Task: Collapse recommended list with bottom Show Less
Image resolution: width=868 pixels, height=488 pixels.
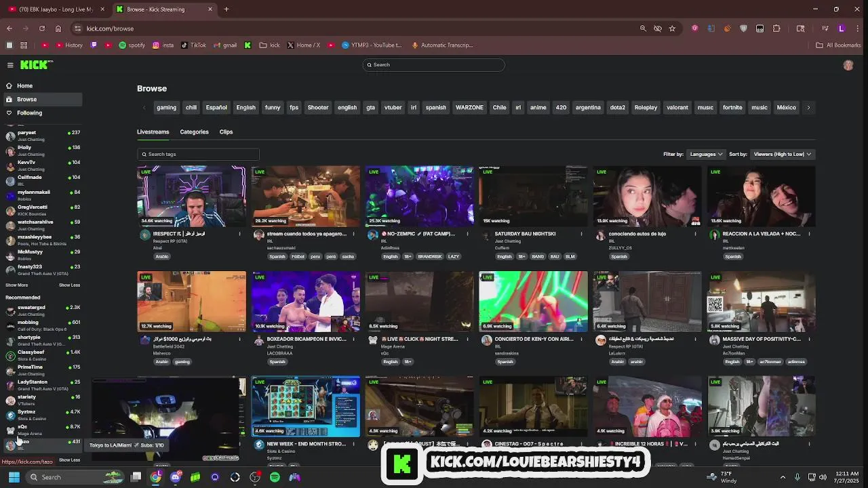Action: pos(69,460)
